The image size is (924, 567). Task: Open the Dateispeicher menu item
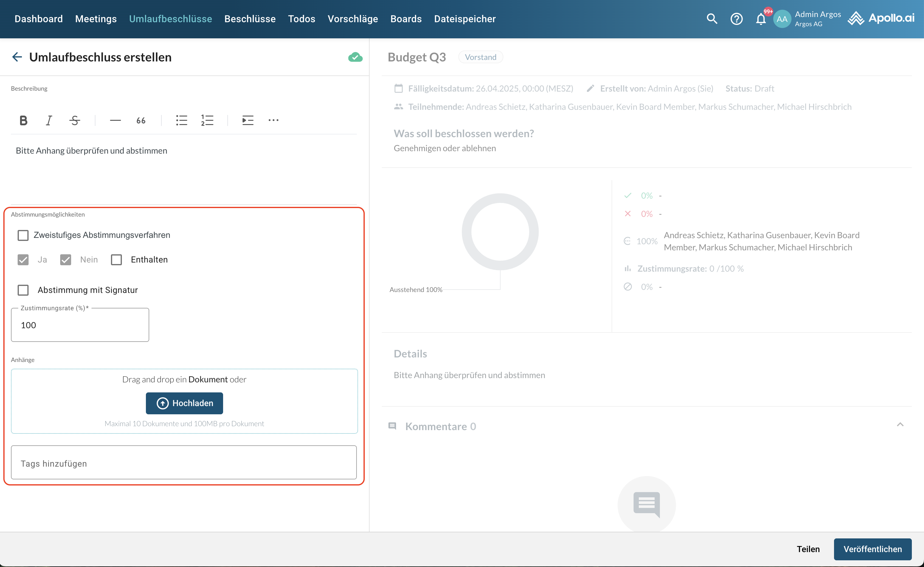pyautogui.click(x=465, y=19)
